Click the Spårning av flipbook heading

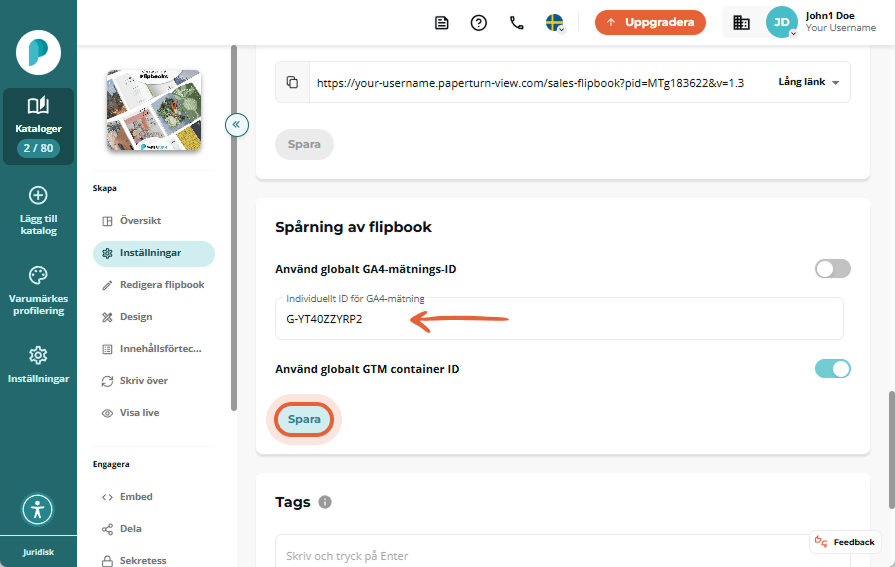353,227
